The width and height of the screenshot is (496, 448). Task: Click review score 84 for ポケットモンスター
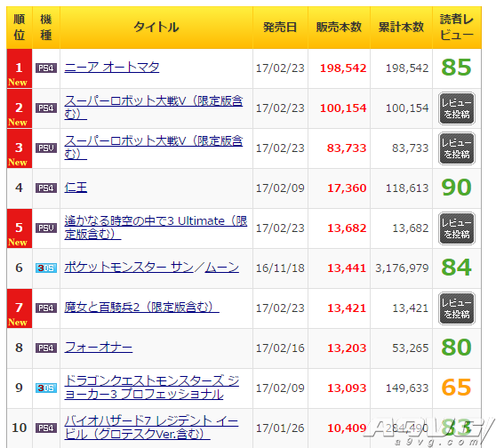(456, 268)
